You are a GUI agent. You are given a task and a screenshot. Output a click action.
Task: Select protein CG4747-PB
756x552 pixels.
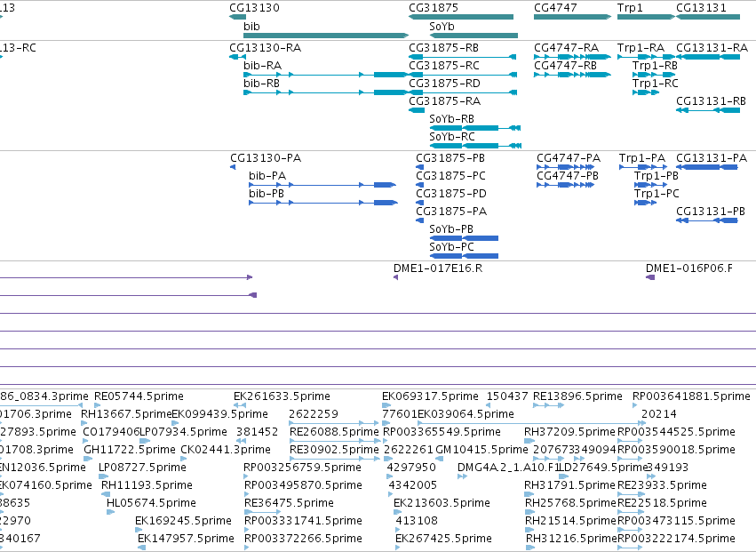[566, 185]
